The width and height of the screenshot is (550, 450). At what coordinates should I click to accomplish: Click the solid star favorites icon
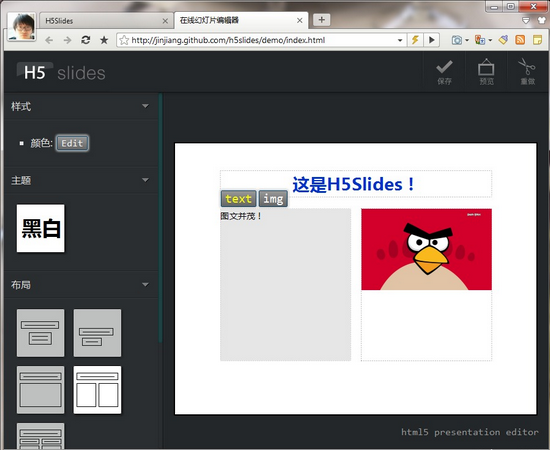[104, 40]
